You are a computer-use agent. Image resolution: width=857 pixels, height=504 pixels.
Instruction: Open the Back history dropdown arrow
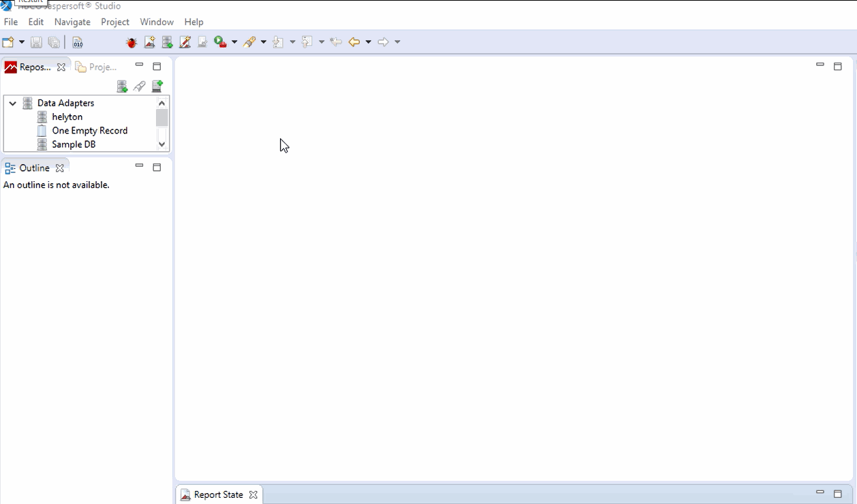(369, 42)
